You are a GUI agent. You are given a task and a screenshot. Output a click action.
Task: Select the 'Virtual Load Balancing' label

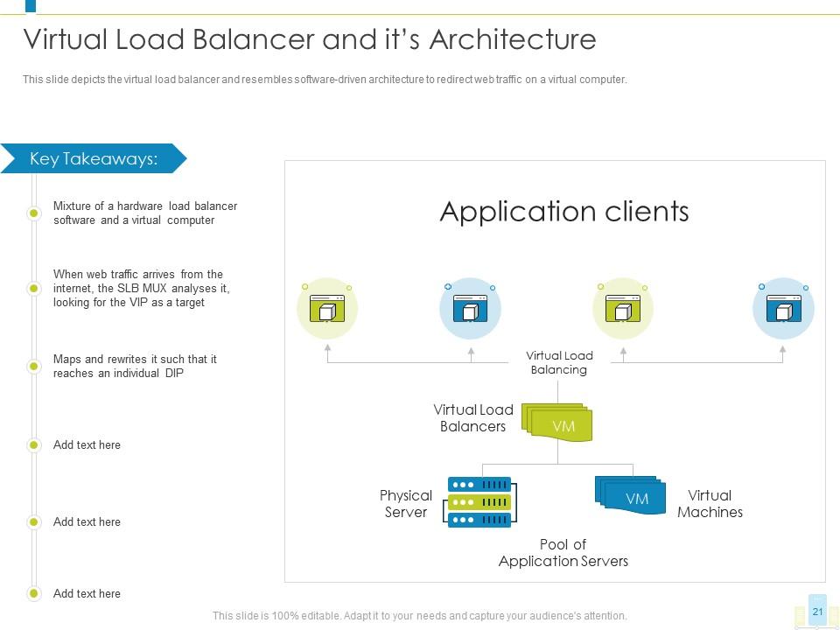point(559,362)
